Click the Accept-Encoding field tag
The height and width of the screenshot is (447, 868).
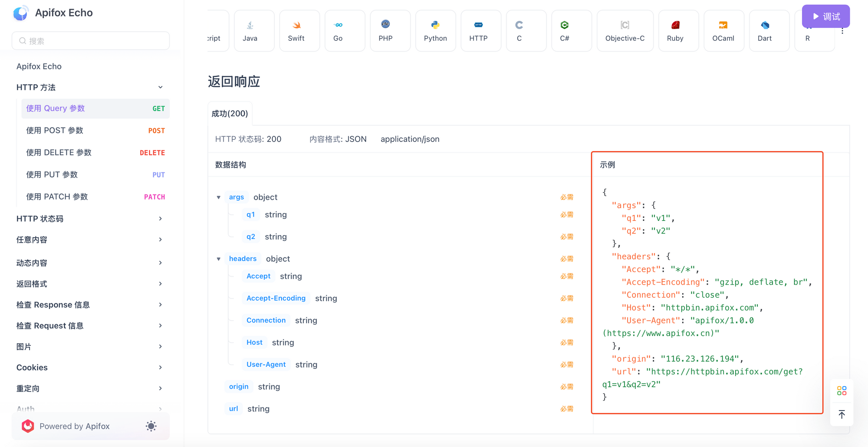(276, 298)
